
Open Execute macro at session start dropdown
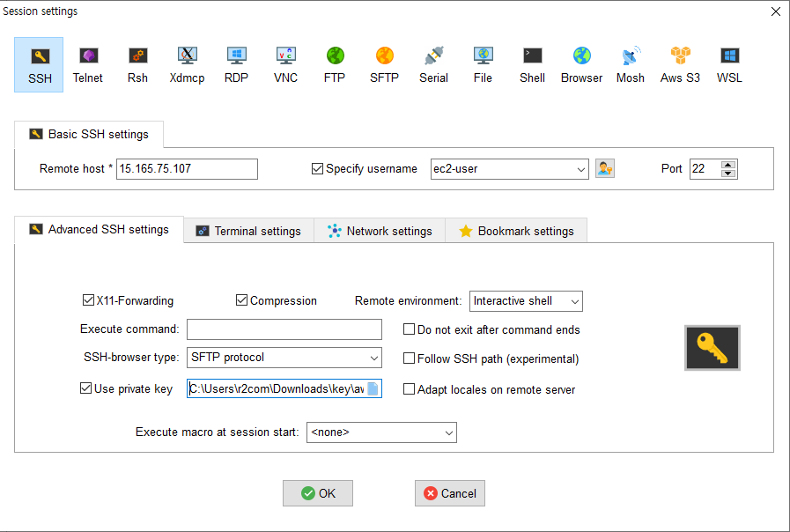449,432
